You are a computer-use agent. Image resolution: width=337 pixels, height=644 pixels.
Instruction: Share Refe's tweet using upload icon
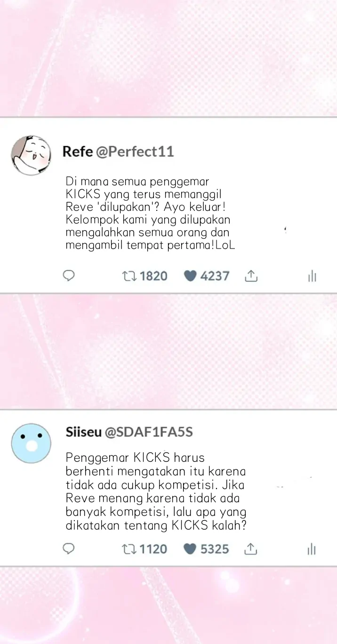[x=251, y=276]
